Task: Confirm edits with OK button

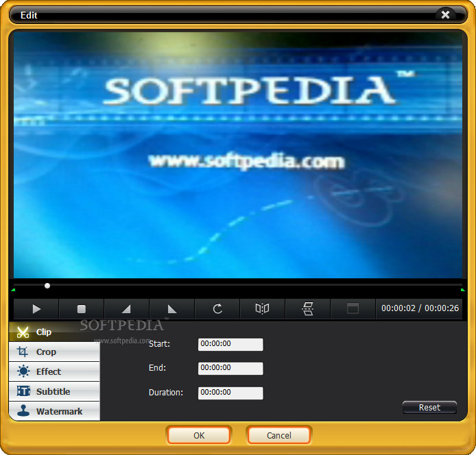Action: 199,436
